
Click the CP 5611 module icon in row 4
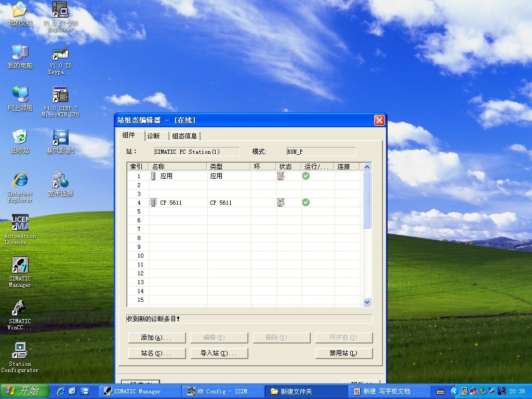[153, 203]
